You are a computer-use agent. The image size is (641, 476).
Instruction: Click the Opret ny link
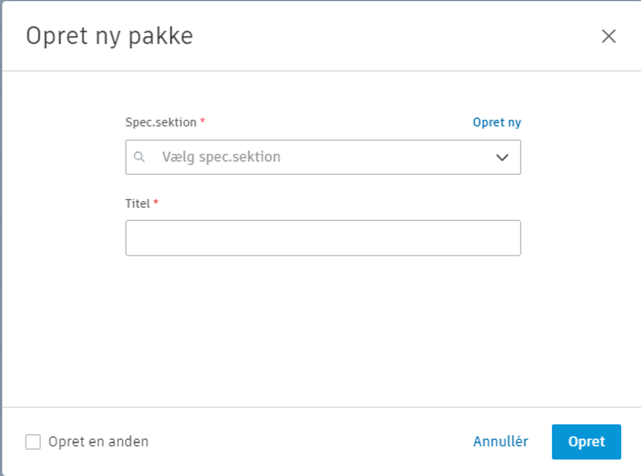pyautogui.click(x=497, y=122)
